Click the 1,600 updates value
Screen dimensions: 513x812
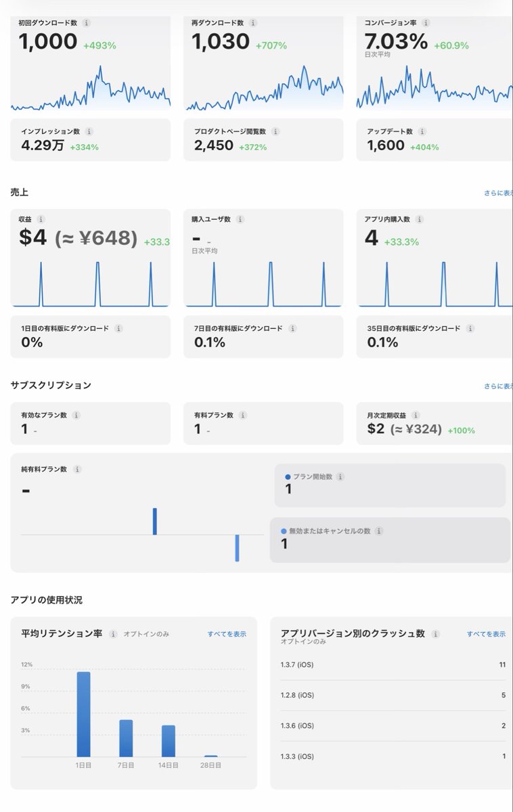[386, 145]
